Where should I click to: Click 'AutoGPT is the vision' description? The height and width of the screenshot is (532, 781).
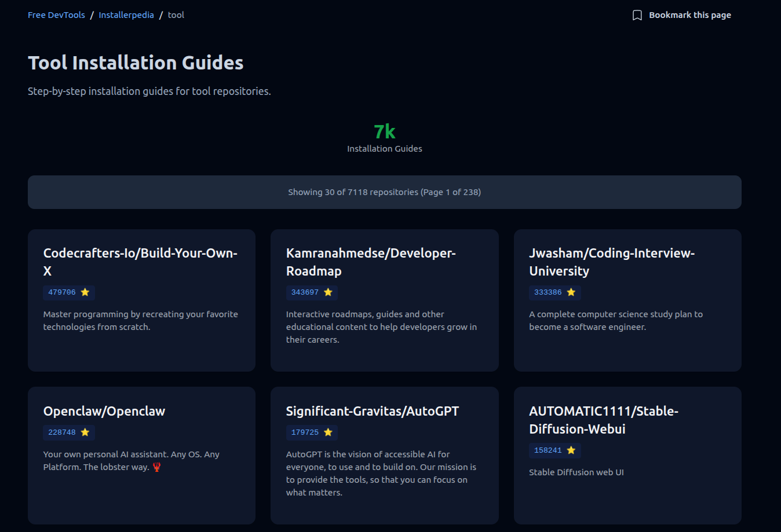click(381, 474)
